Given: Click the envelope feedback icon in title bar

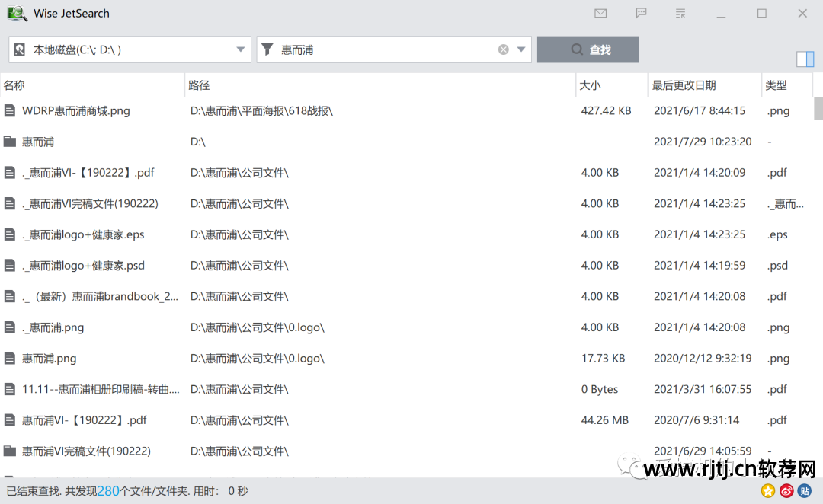Looking at the screenshot, I should tap(600, 13).
